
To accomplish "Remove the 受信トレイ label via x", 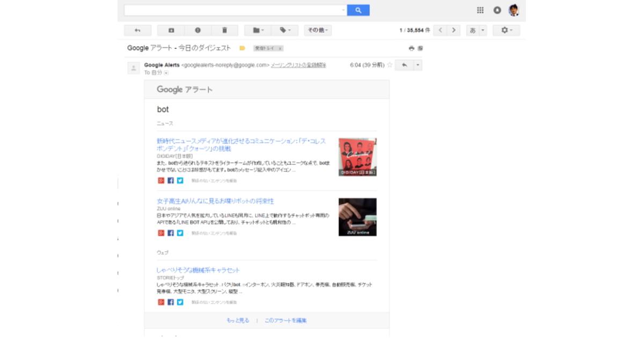I will pyautogui.click(x=280, y=48).
